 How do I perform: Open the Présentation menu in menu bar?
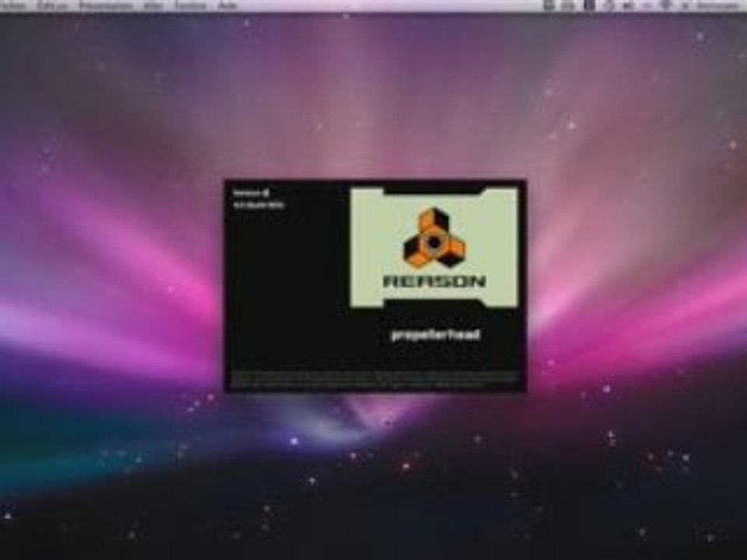click(x=106, y=5)
